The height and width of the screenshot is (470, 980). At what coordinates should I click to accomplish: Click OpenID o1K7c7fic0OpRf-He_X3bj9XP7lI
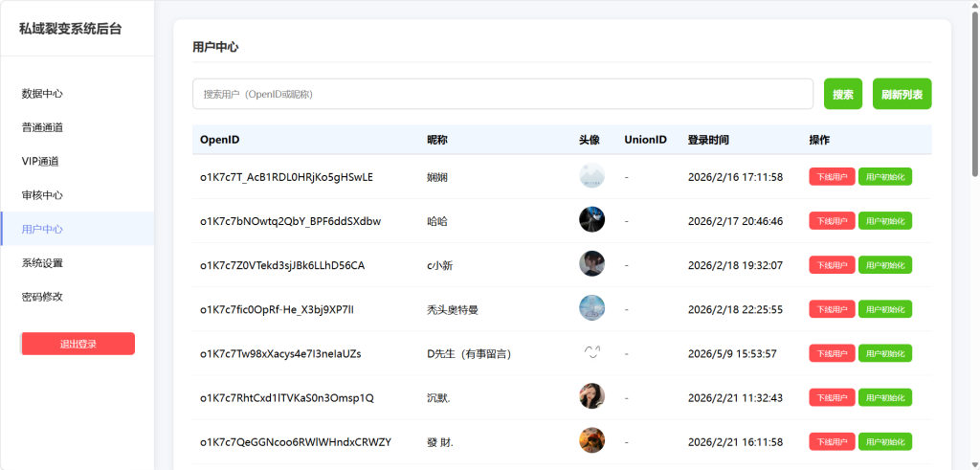tap(278, 309)
